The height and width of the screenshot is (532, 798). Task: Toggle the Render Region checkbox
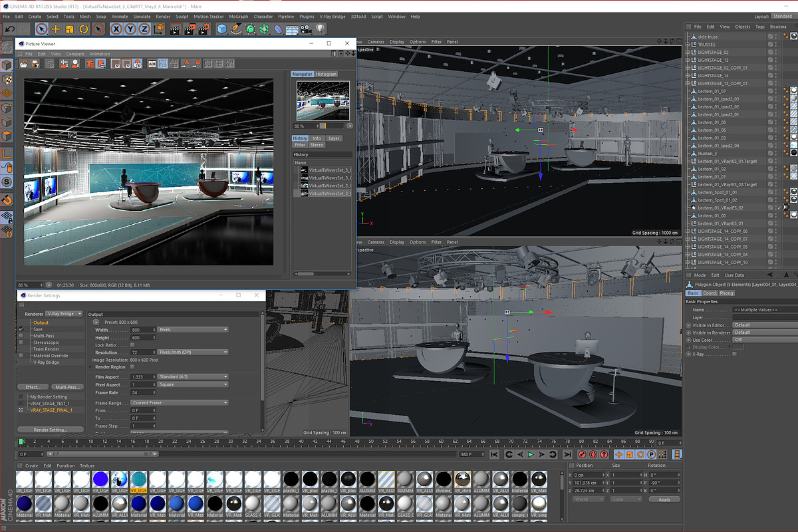pos(132,366)
